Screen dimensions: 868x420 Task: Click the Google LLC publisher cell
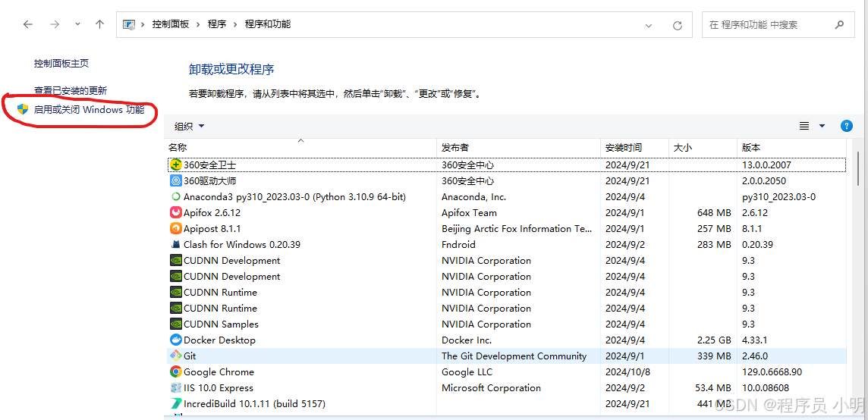(467, 371)
